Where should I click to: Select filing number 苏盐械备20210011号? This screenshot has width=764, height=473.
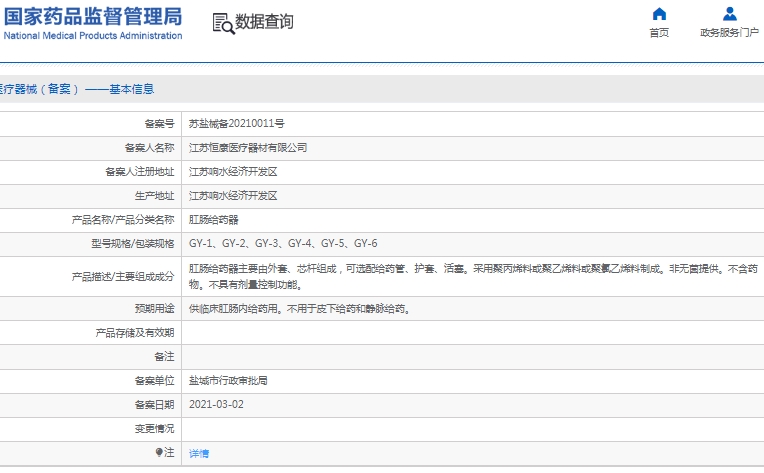click(x=237, y=124)
